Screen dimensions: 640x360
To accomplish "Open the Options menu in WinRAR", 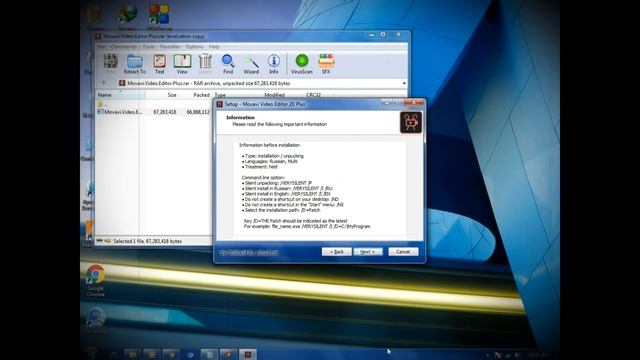I will (x=194, y=47).
